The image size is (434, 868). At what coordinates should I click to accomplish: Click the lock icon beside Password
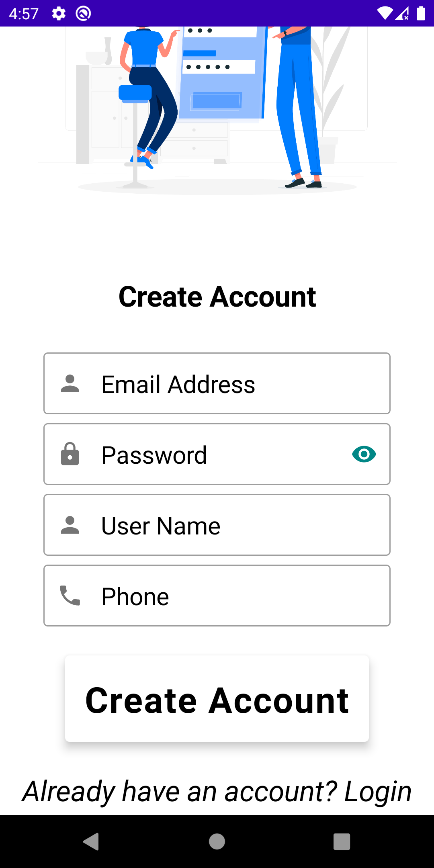coord(70,454)
